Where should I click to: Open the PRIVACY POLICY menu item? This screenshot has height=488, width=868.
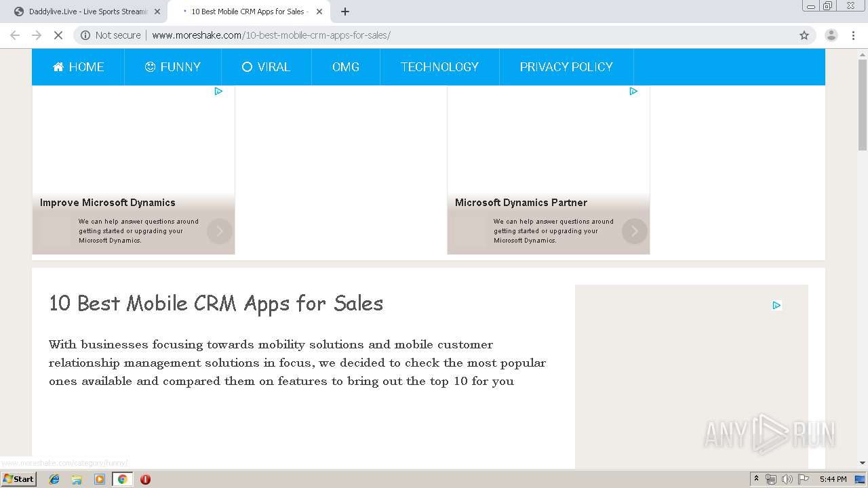coord(566,67)
